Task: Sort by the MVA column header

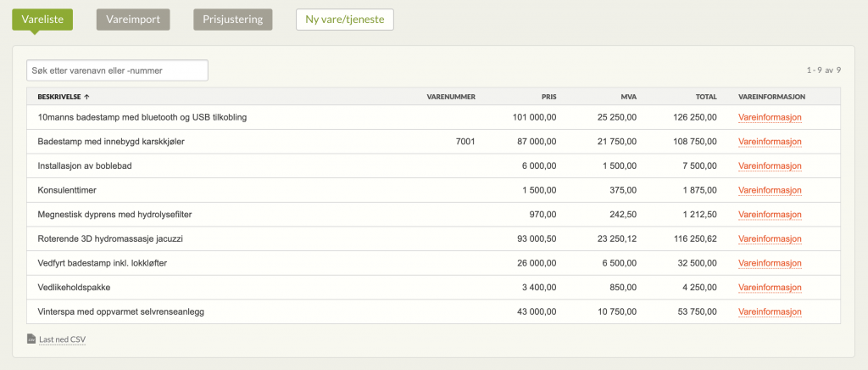Action: click(x=629, y=97)
